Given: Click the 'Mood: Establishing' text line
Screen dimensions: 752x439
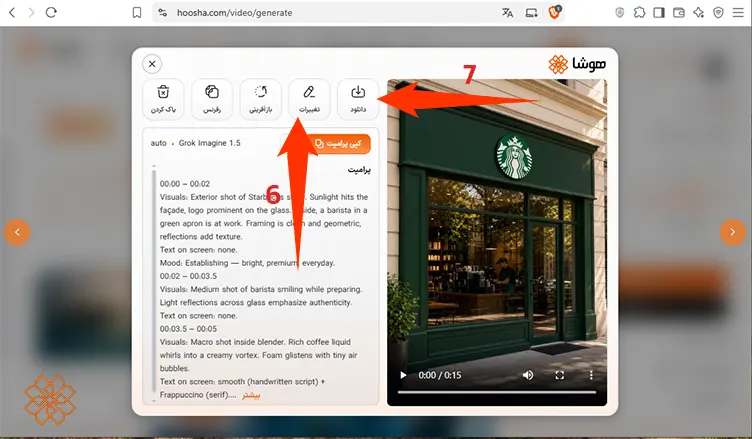Looking at the screenshot, I should 247,263.
